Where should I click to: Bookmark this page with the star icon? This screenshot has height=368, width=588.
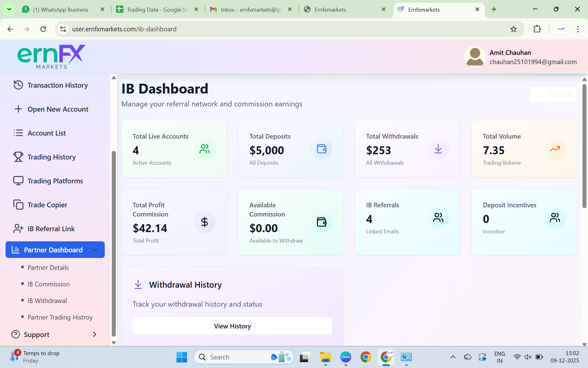tap(514, 29)
